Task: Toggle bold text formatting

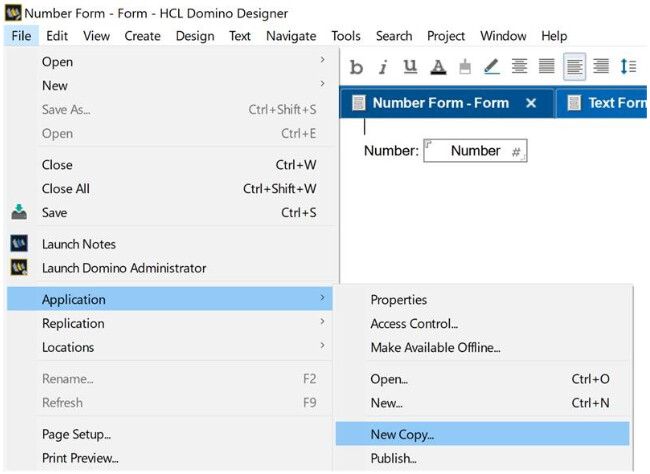Action: pos(356,67)
